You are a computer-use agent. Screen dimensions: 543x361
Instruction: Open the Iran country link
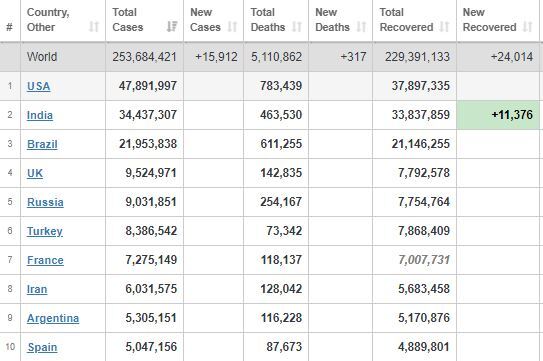(x=37, y=290)
